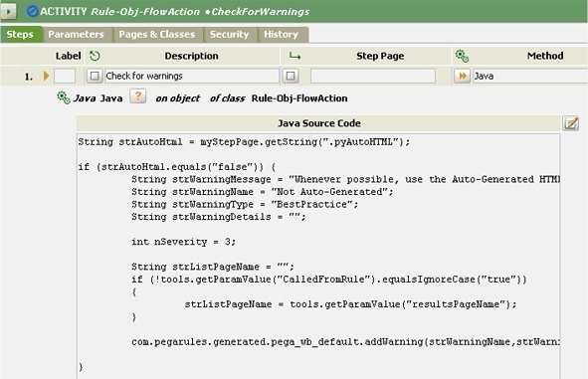Edit the 'Check for warnings' description field
Image resolution: width=588 pixels, height=379 pixels.
pos(192,77)
